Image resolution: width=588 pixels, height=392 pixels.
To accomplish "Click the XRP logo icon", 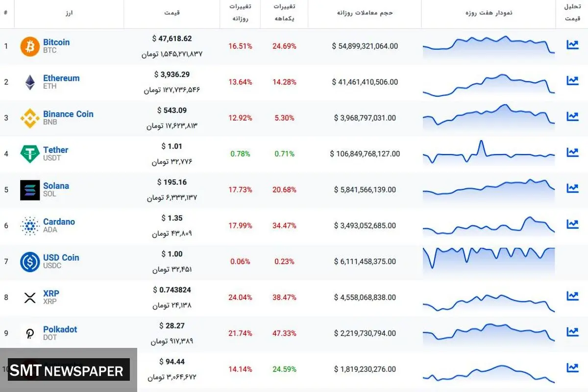I will pyautogui.click(x=30, y=297).
